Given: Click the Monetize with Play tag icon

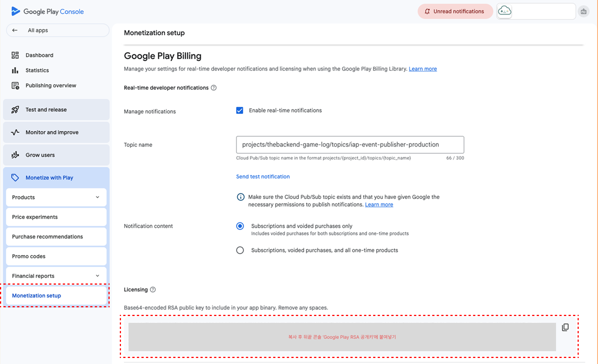Looking at the screenshot, I should tap(15, 178).
